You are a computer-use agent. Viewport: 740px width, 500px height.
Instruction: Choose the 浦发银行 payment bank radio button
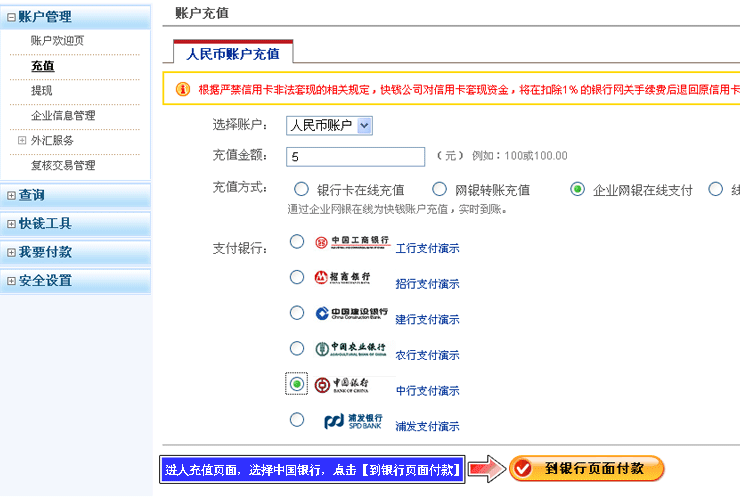[297, 419]
